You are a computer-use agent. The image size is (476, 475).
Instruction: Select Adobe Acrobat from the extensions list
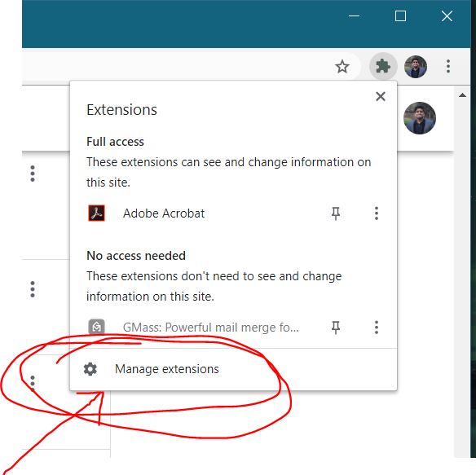click(164, 213)
